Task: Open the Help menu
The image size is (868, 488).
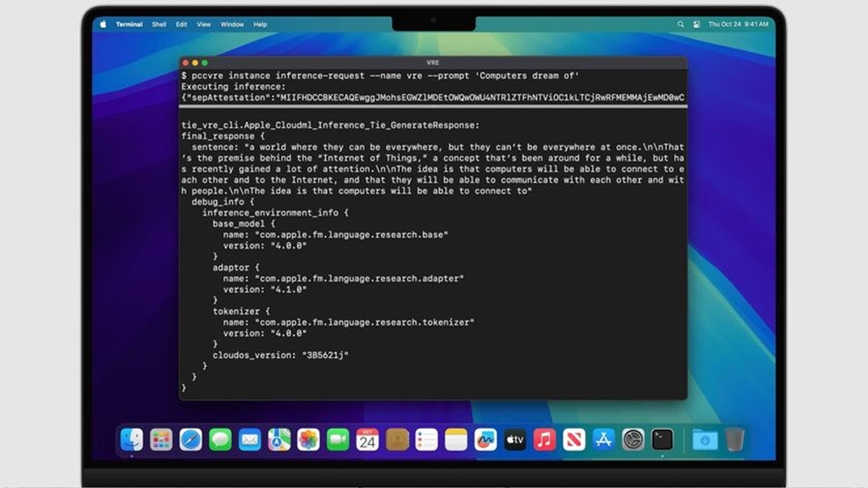Action: pyautogui.click(x=260, y=24)
